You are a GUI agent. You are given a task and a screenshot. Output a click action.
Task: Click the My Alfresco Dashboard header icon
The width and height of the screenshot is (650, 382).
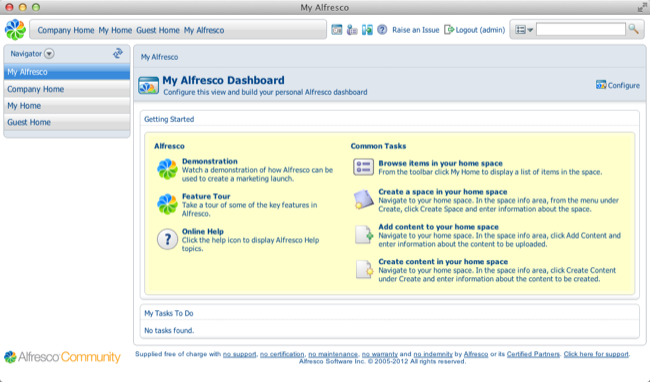click(x=148, y=85)
